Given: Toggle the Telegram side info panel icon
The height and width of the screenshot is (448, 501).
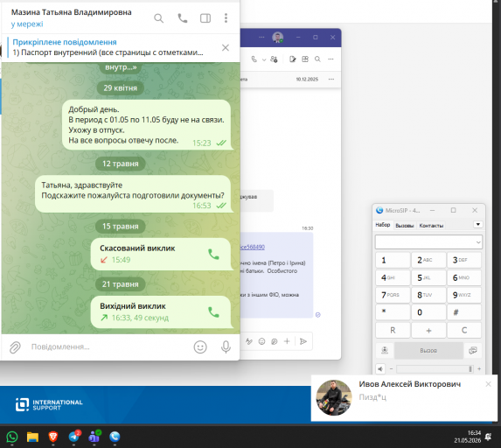Looking at the screenshot, I should pos(205,18).
